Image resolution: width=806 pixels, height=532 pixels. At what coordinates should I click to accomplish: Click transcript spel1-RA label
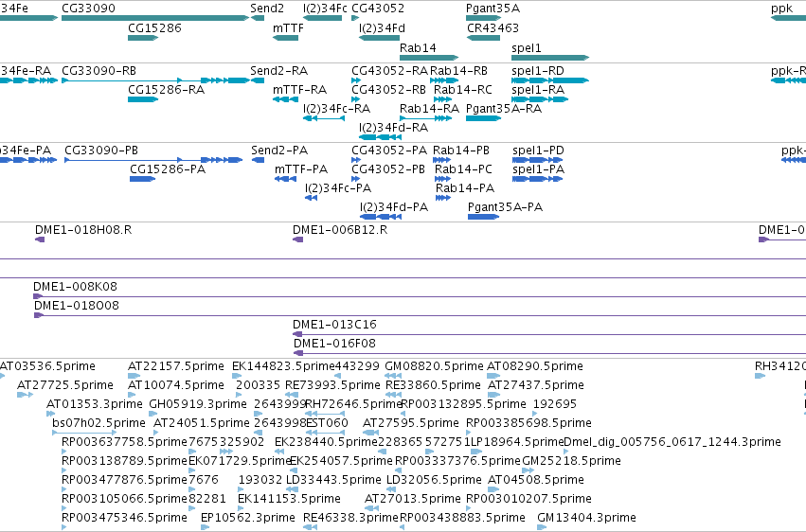(x=538, y=89)
